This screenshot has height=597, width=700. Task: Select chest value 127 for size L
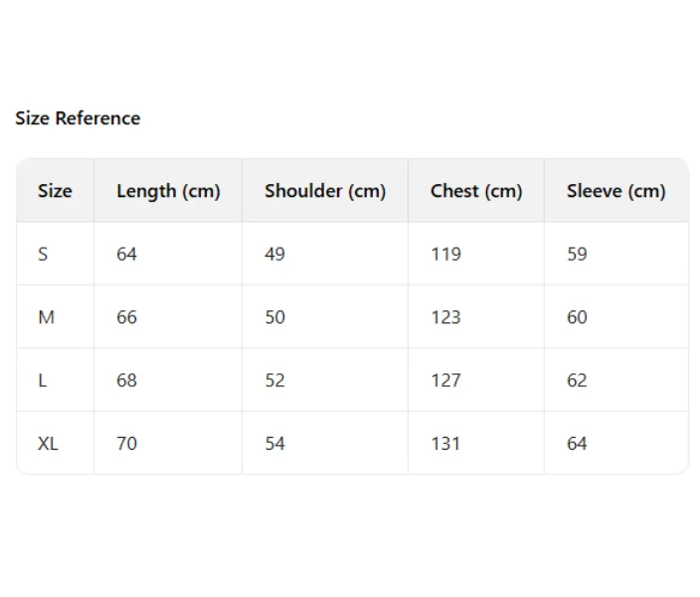pos(445,380)
